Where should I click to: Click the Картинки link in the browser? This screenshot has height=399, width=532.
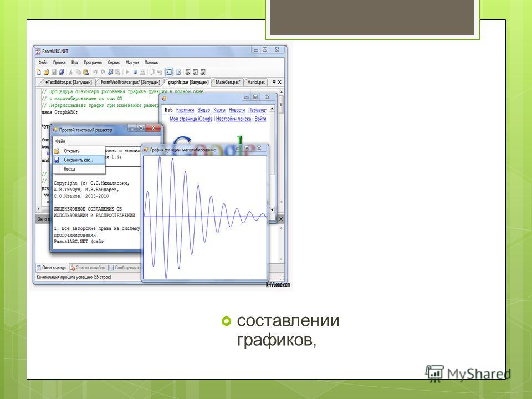185,110
